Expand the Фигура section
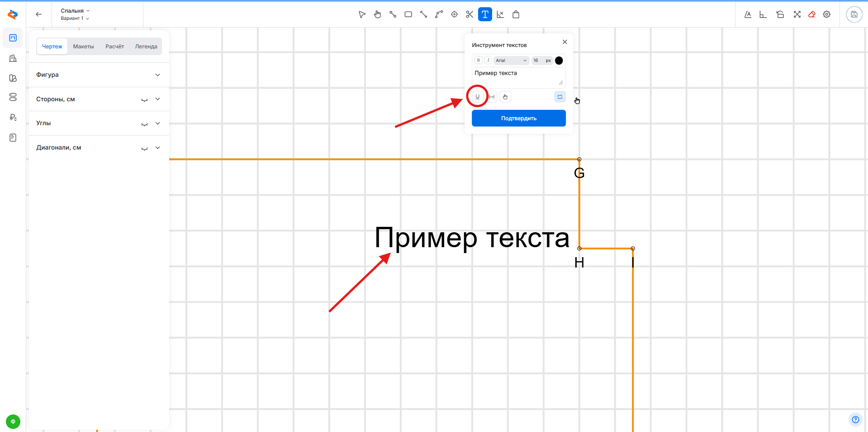This screenshot has width=868, height=432. tap(157, 75)
